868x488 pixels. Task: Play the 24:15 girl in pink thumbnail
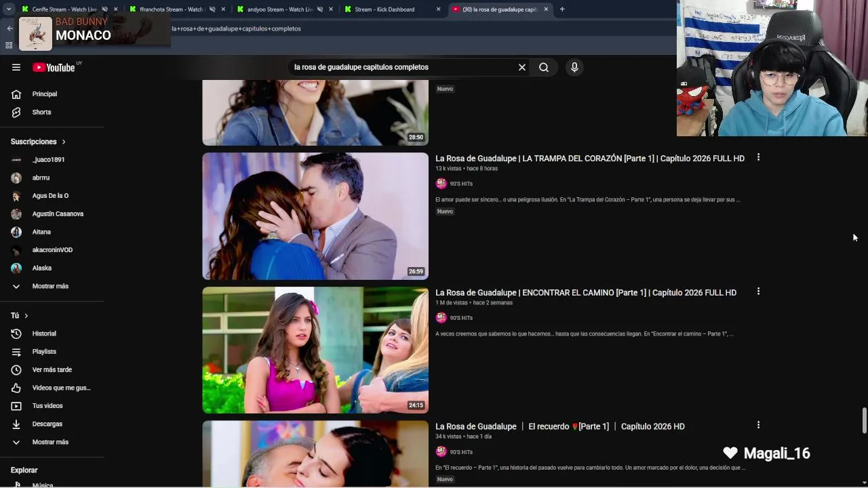click(x=315, y=350)
